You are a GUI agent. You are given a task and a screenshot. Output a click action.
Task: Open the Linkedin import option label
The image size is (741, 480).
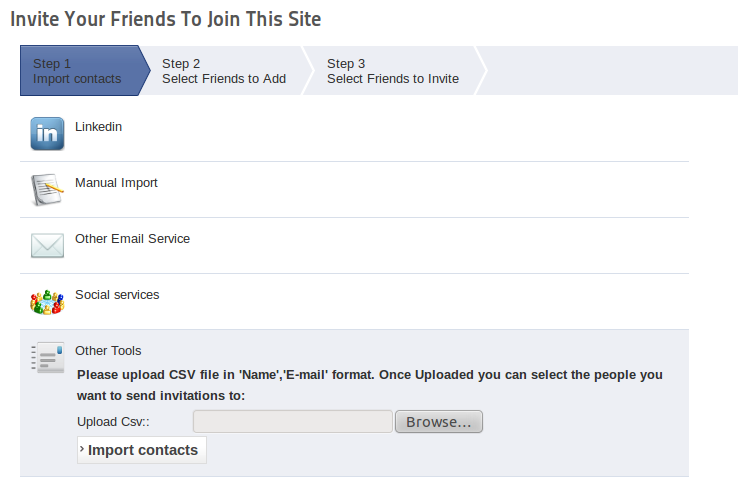[x=98, y=127]
